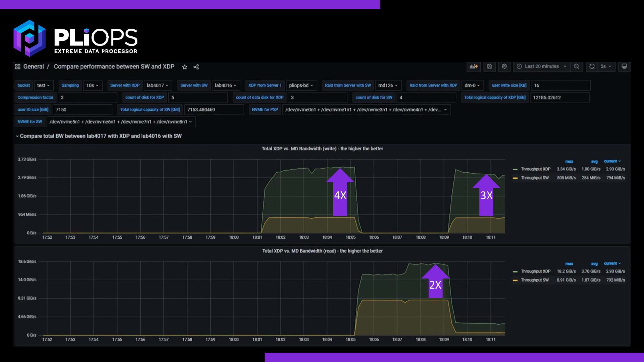The height and width of the screenshot is (362, 644).
Task: Toggle Throughput XDP series in read legend
Action: 535,271
